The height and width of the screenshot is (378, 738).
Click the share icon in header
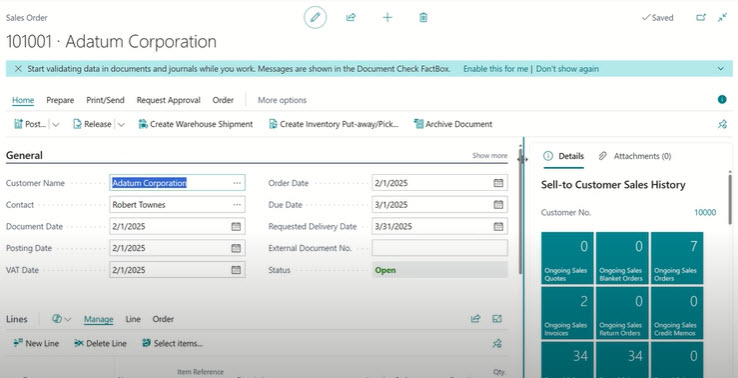(x=351, y=18)
